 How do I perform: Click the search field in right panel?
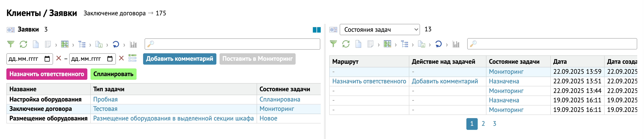[555, 44]
